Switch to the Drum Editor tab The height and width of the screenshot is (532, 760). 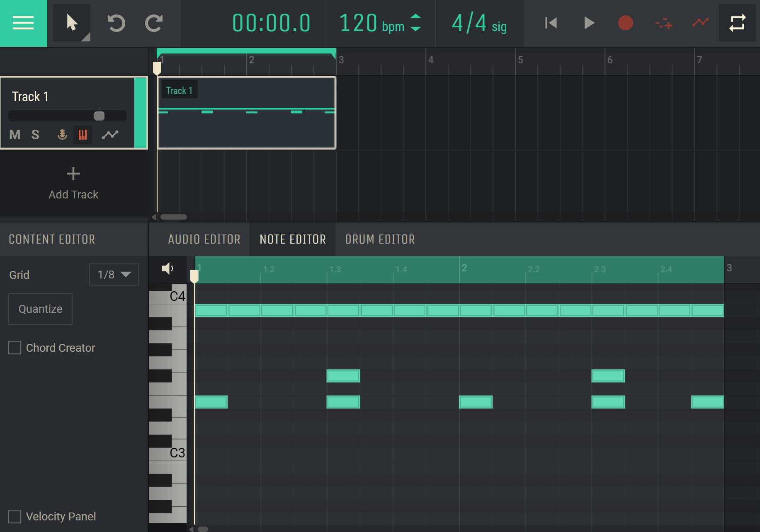(x=380, y=239)
